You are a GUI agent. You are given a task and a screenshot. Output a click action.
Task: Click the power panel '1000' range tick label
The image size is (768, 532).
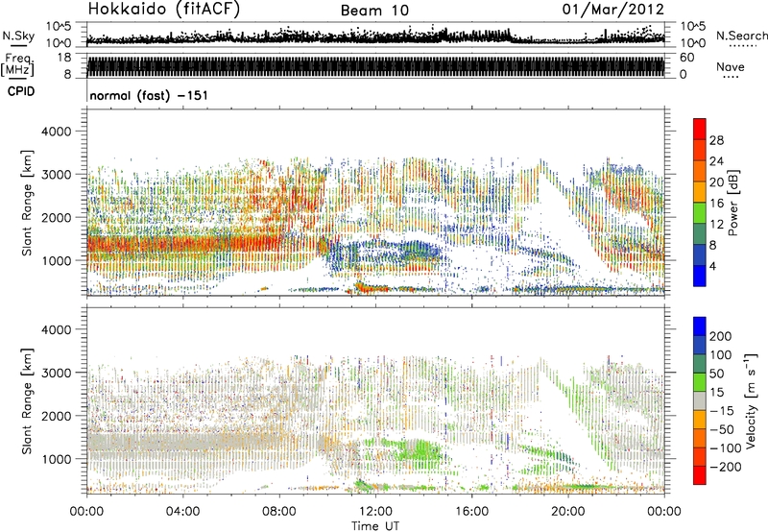(x=57, y=260)
